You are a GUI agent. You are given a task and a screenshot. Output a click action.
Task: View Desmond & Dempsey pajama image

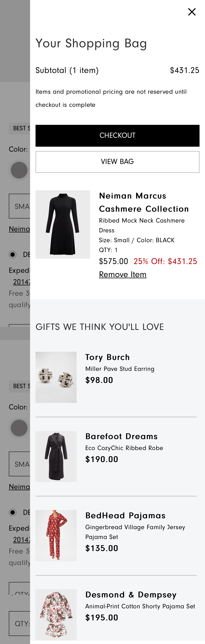tap(56, 615)
